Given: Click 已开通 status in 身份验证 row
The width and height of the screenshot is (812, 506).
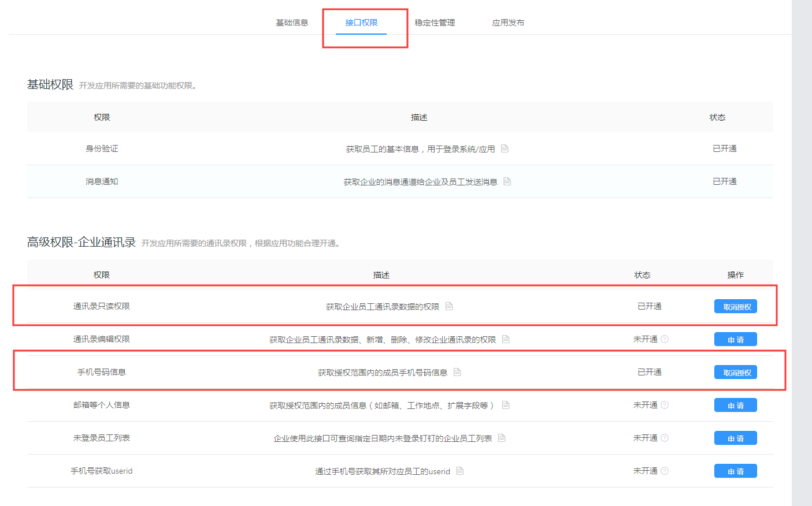Looking at the screenshot, I should pos(725,148).
